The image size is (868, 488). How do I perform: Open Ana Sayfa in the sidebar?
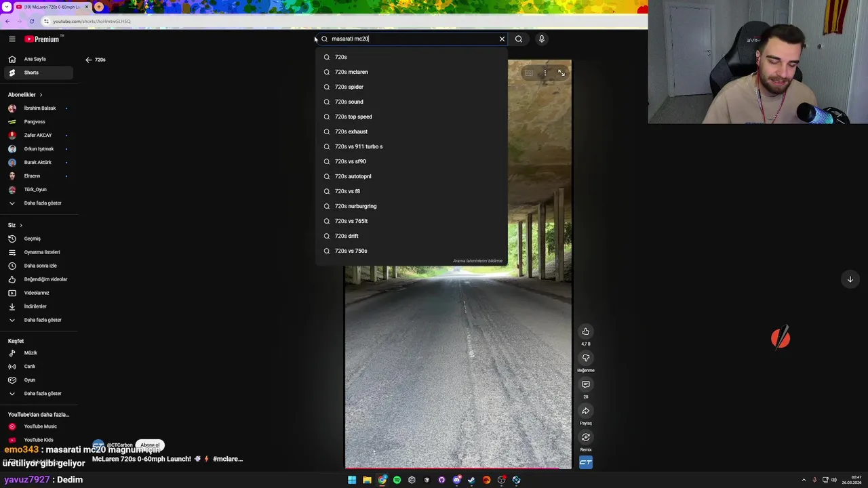pos(39,59)
